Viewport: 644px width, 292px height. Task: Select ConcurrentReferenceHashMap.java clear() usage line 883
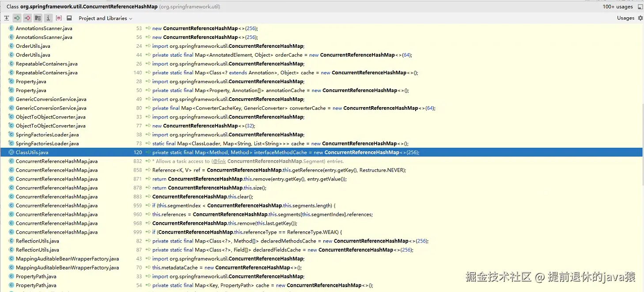point(322,196)
